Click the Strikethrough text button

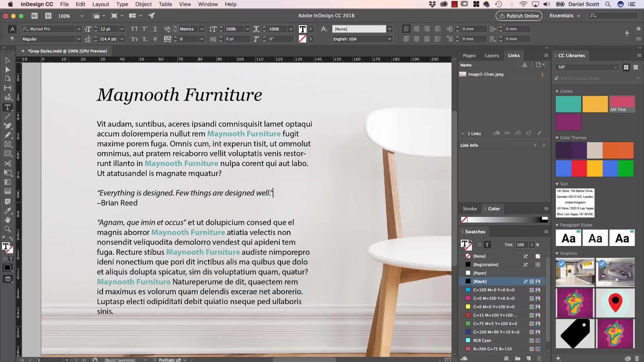[x=155, y=39]
